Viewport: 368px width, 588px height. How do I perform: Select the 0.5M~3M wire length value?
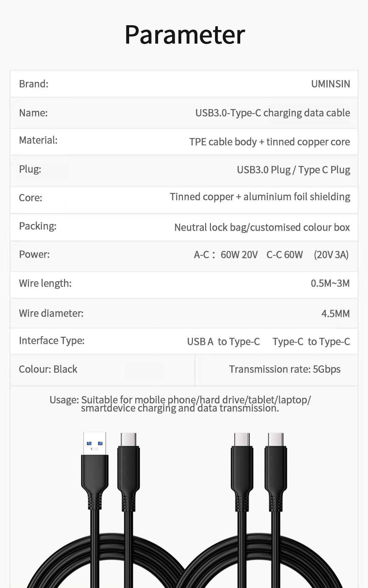pyautogui.click(x=330, y=283)
